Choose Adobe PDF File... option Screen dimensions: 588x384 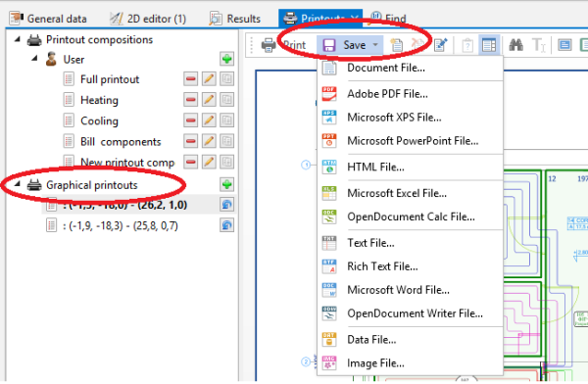tap(410, 94)
